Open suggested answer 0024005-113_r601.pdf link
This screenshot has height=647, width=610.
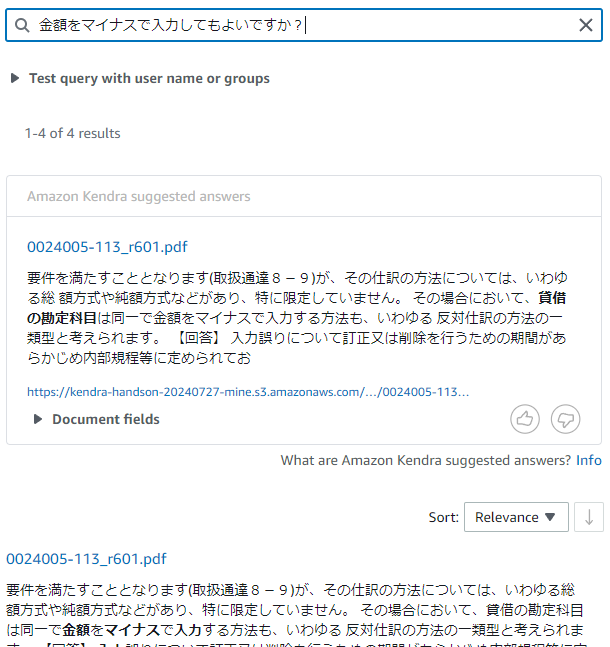tap(107, 247)
